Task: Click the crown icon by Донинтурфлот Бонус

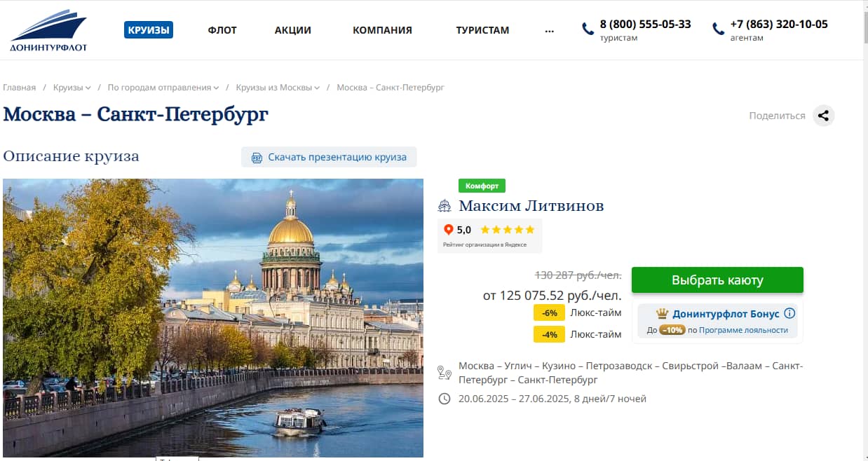Action: tap(662, 313)
